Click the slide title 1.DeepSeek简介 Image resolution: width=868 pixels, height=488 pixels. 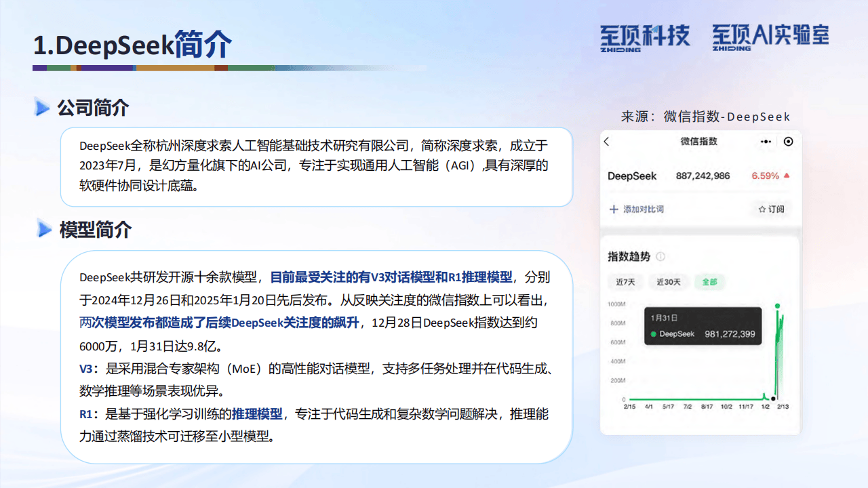pos(133,45)
